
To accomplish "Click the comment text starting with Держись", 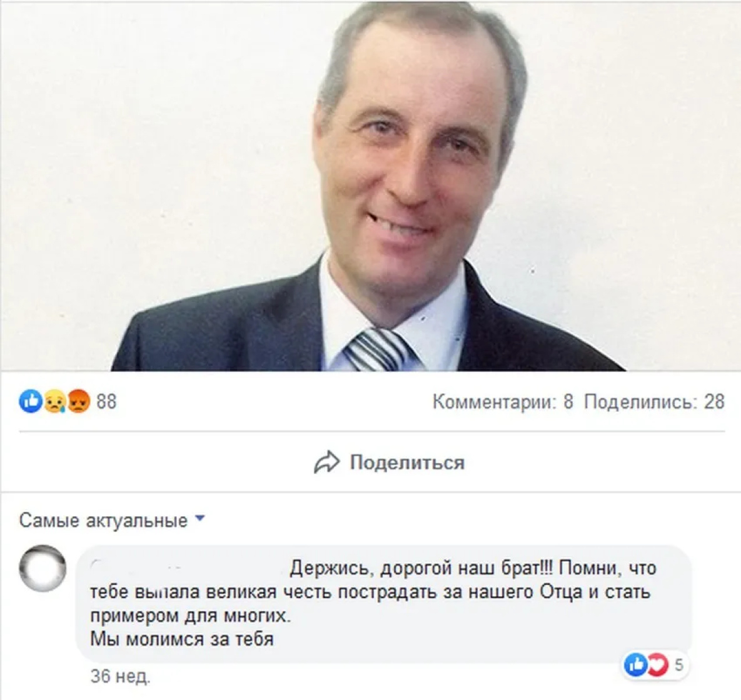I will (x=373, y=603).
